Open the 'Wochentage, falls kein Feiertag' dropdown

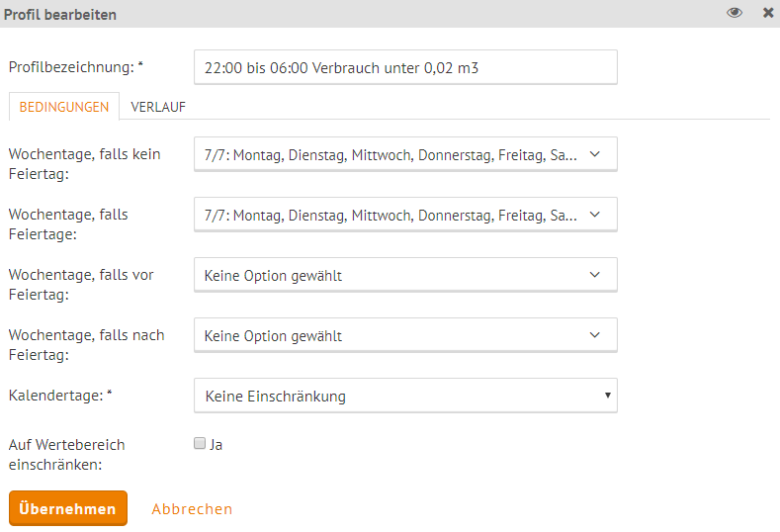pyautogui.click(x=405, y=154)
